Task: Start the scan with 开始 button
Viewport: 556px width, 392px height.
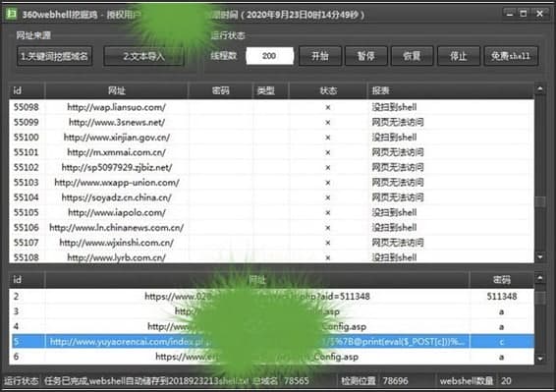Action: [x=320, y=56]
